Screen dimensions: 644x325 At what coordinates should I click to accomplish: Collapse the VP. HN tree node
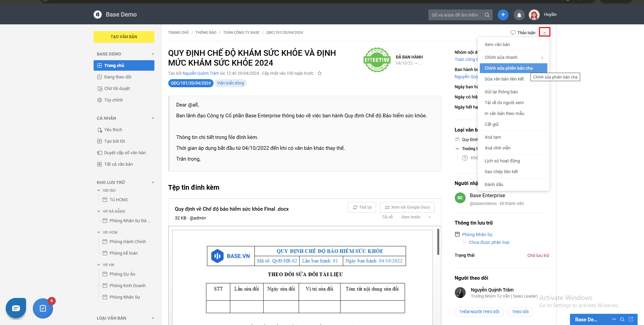pyautogui.click(x=99, y=265)
